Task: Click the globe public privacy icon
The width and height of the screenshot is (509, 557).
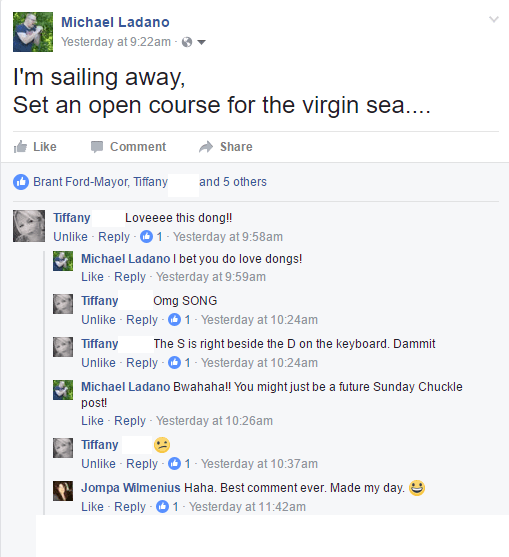Action: click(187, 42)
